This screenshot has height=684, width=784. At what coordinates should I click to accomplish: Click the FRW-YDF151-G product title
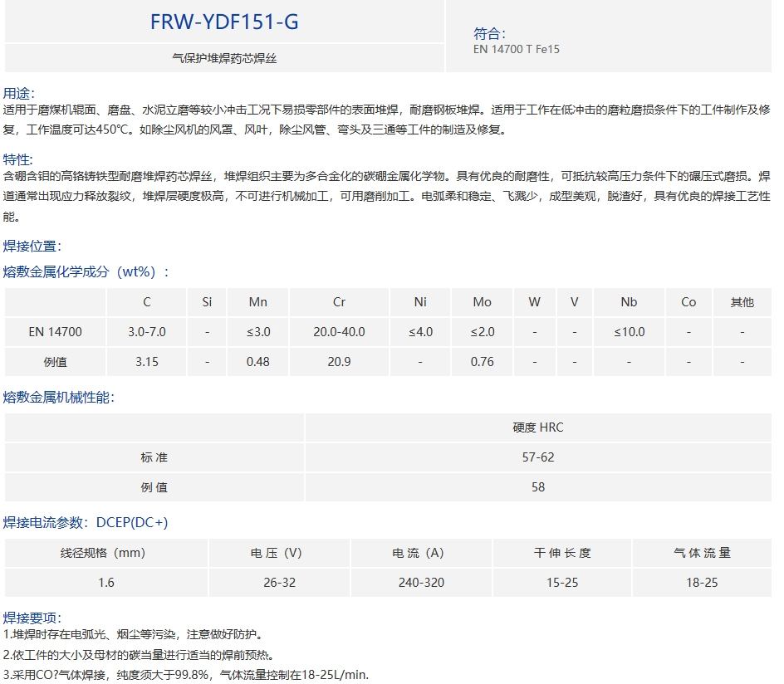[x=224, y=22]
